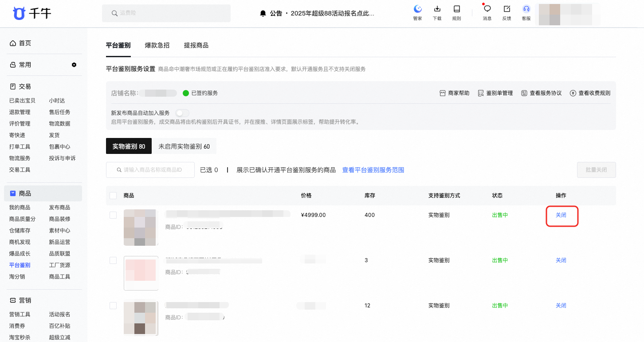Select the 未启用实物鉴别 60 tab
Image resolution: width=644 pixels, height=342 pixels.
point(184,146)
